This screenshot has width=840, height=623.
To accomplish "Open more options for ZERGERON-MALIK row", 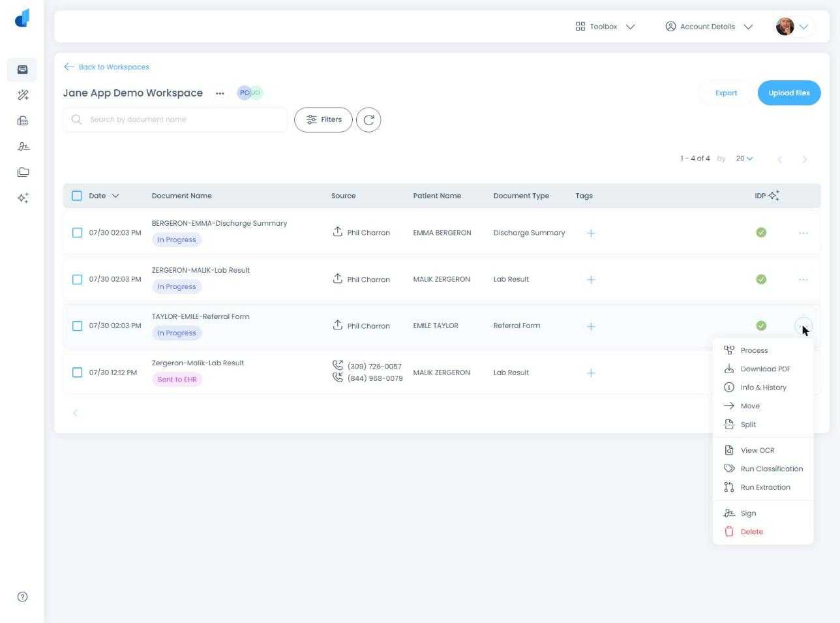I will tap(803, 279).
